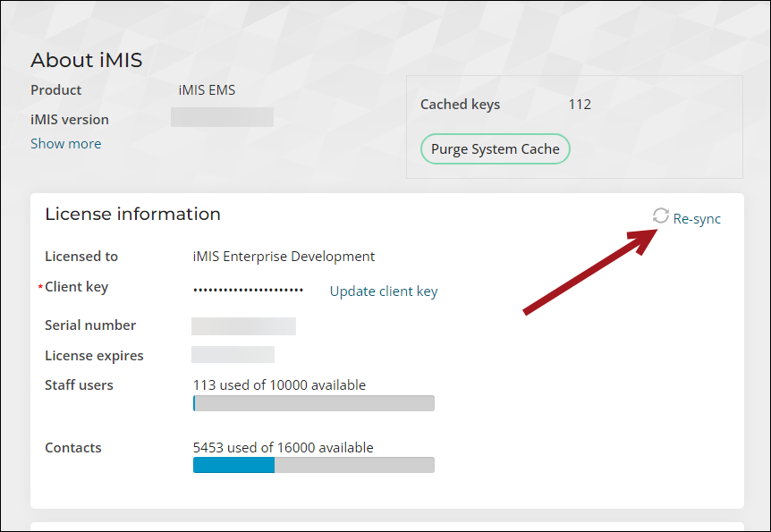This screenshot has height=532, width=771.
Task: Click the Staff users usage progress bar
Action: click(314, 403)
